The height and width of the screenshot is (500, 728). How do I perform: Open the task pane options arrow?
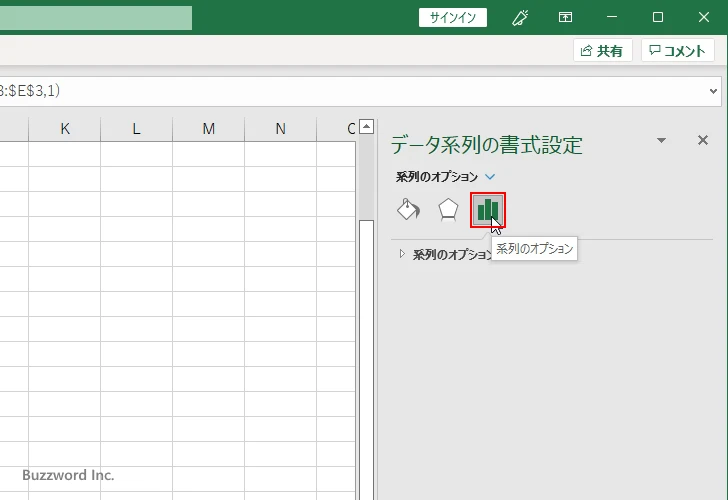(x=661, y=140)
